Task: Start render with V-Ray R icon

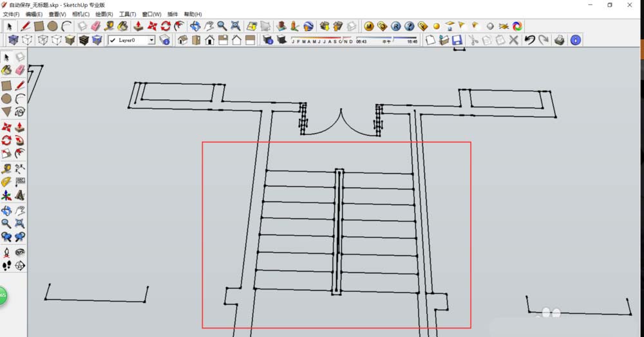Action: click(395, 26)
